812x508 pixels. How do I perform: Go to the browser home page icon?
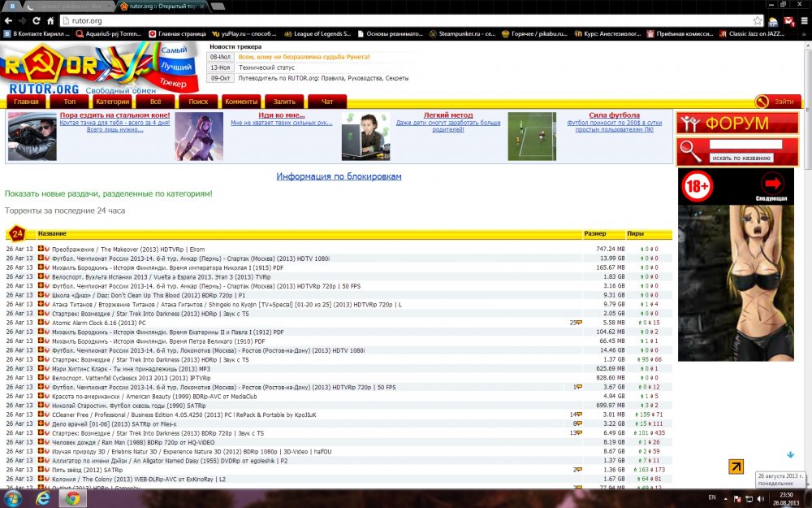(x=50, y=21)
